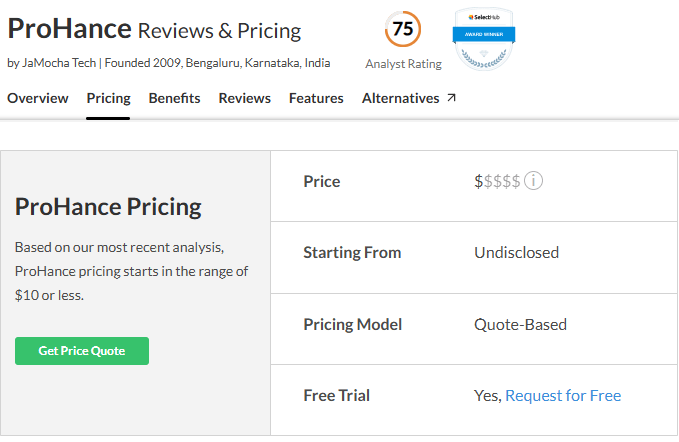Click the 'Pricing Model' row label
The height and width of the screenshot is (442, 679).
352,324
